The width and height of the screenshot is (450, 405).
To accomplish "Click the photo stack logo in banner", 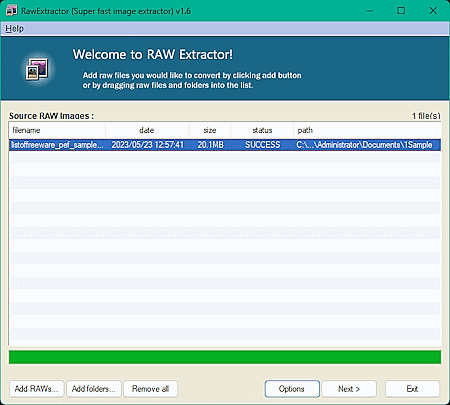I will (x=37, y=69).
